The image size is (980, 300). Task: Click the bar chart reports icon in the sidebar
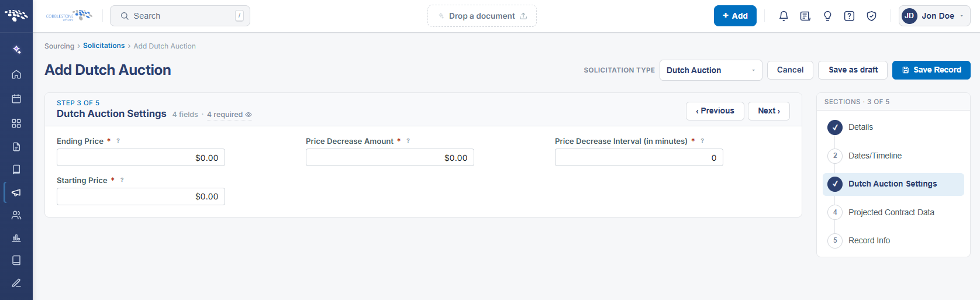16,238
